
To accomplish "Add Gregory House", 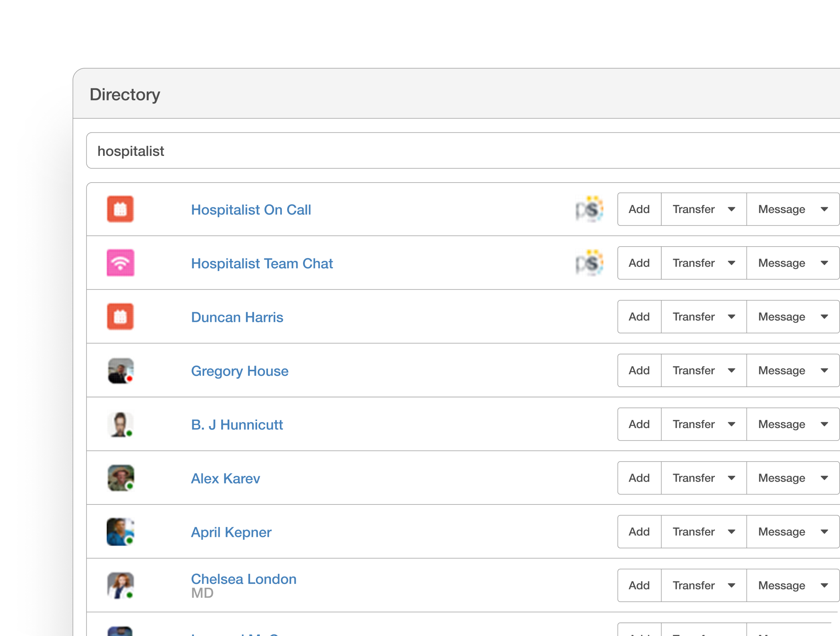I will (639, 370).
